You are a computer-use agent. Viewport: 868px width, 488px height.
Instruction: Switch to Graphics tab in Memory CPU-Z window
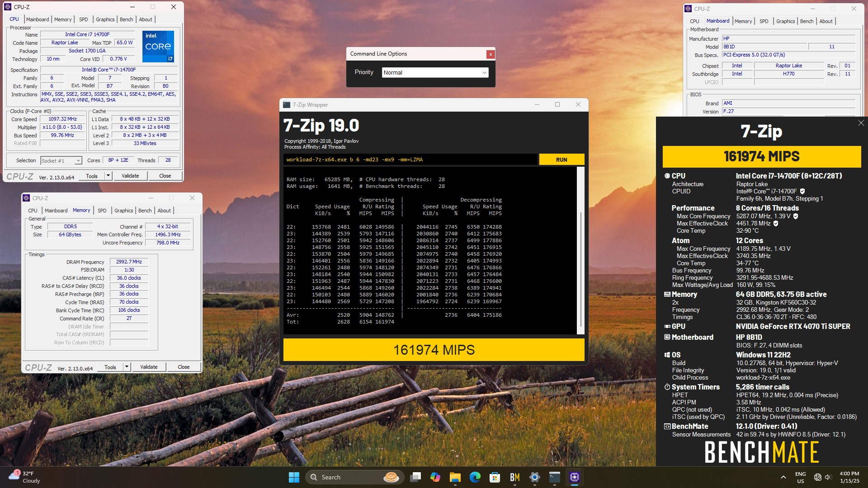[123, 211]
